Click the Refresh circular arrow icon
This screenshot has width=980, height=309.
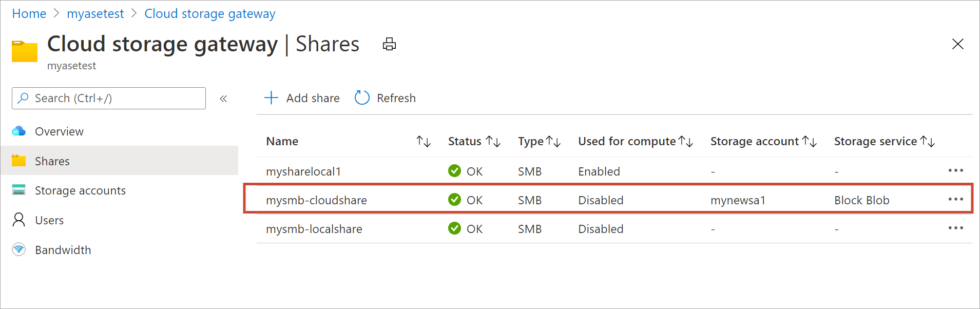click(x=362, y=98)
